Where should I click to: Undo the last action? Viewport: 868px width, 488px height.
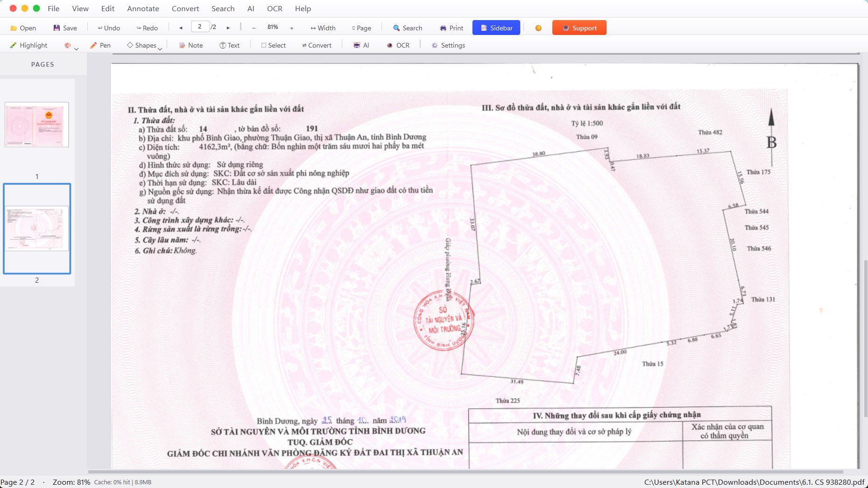click(x=109, y=28)
